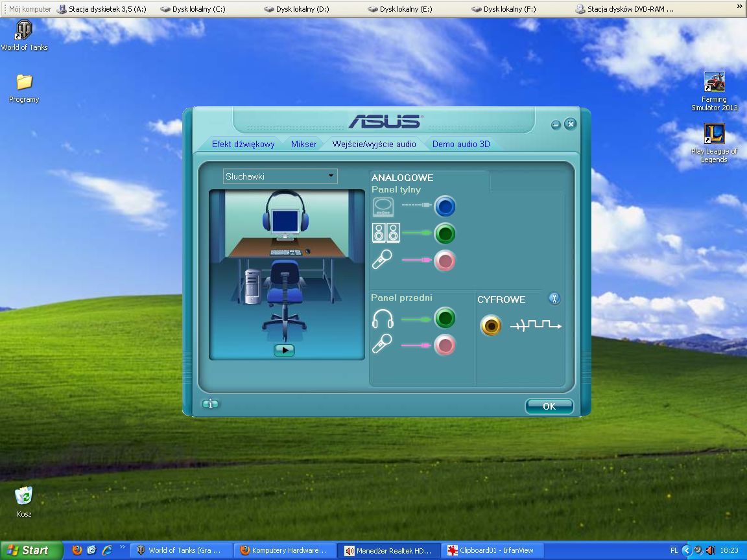Click the Realtek speaker tray icon
Image resolution: width=747 pixels, height=560 pixels.
pos(710,550)
